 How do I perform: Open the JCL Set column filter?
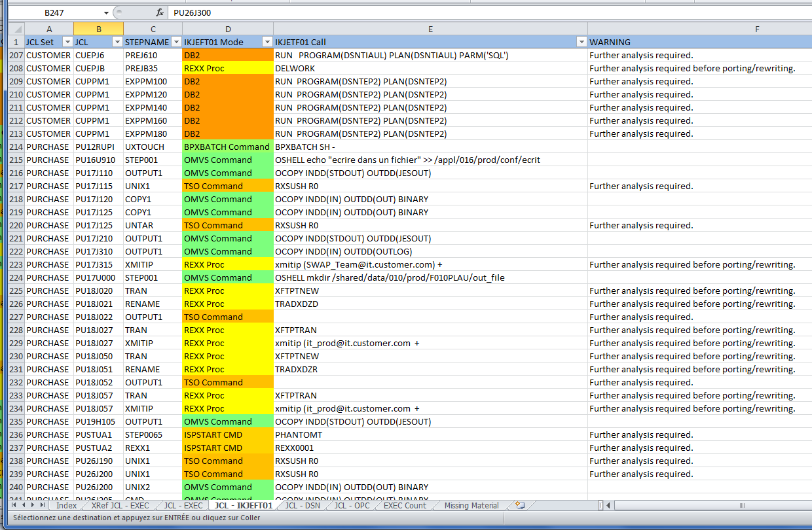coord(67,42)
